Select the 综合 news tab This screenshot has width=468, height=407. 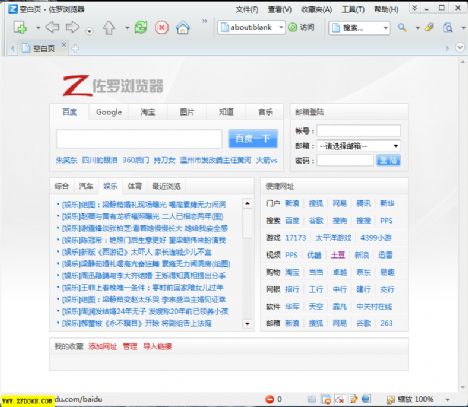coord(62,186)
